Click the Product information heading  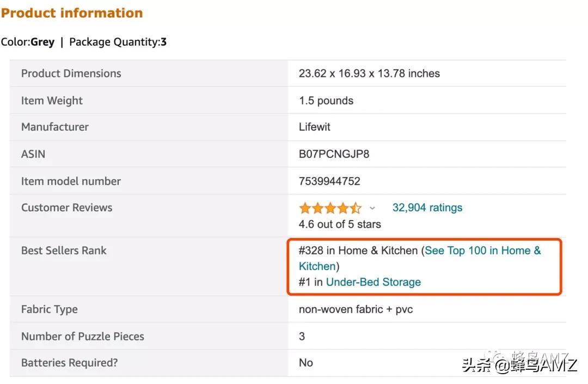click(72, 13)
